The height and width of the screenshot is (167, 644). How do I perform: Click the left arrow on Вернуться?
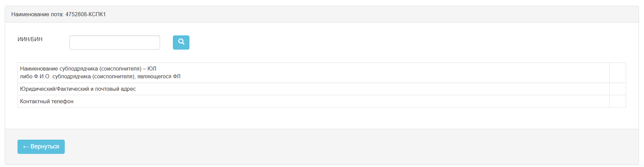(26, 147)
